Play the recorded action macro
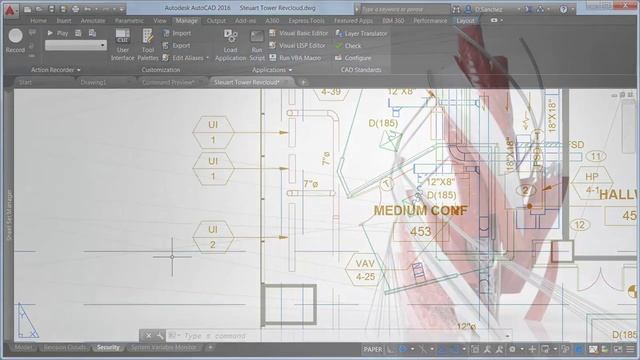The height and width of the screenshot is (360, 640). point(58,33)
